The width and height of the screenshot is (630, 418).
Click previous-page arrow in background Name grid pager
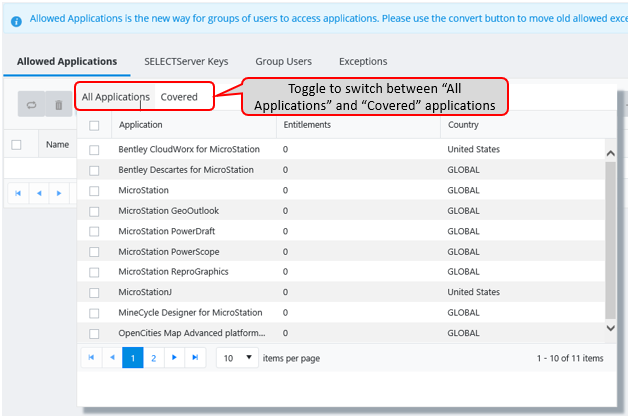(39, 193)
